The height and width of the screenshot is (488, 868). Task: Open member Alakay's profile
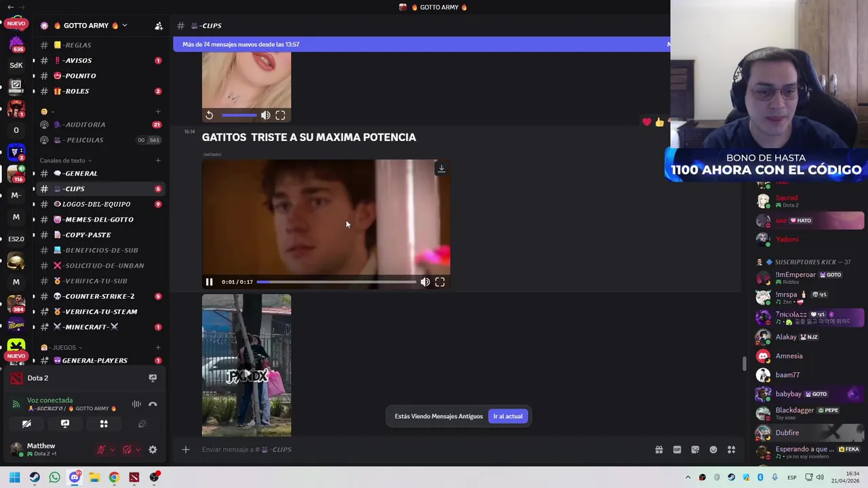810,337
